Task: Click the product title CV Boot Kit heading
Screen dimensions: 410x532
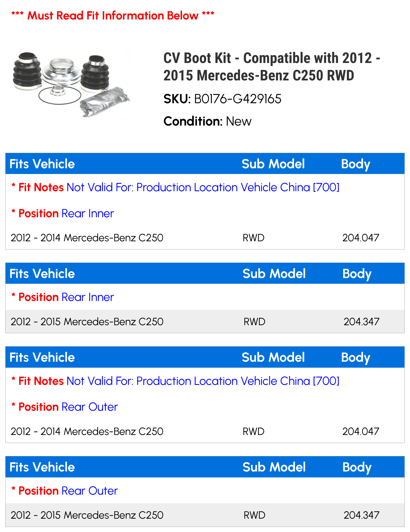Action: (272, 66)
